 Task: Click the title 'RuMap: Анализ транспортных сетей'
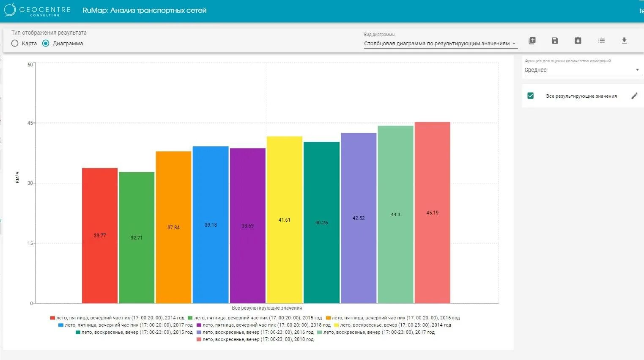click(x=145, y=10)
